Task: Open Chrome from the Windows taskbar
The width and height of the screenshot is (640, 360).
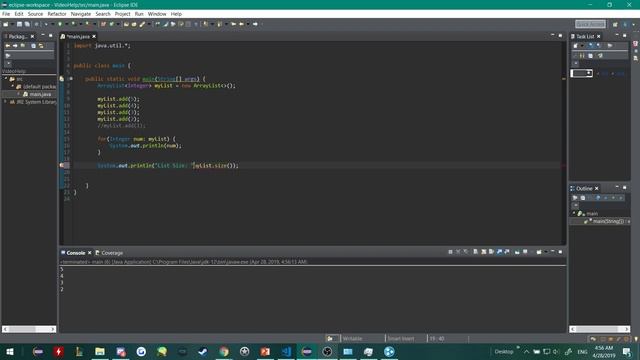Action: (x=224, y=351)
